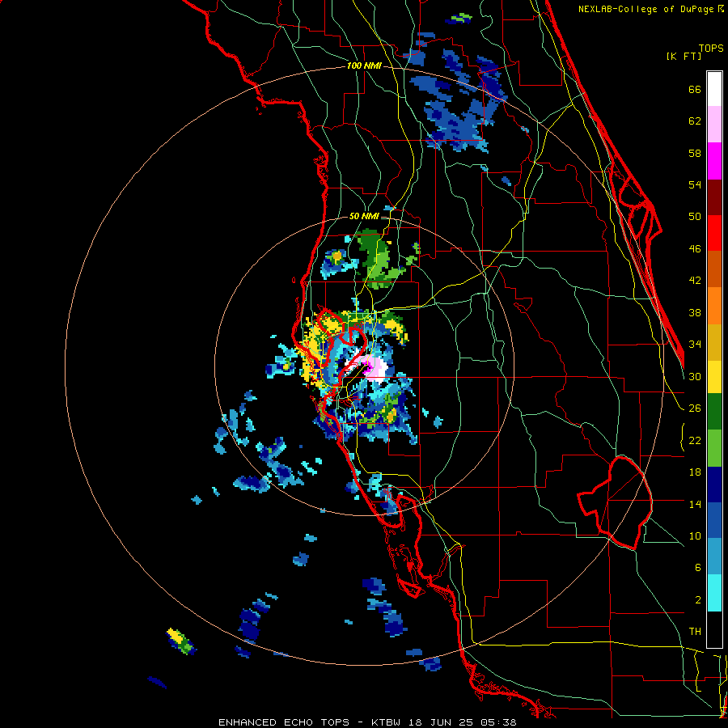Click the mustard gold legend swatch
This screenshot has height=728, width=728.
coord(714,342)
